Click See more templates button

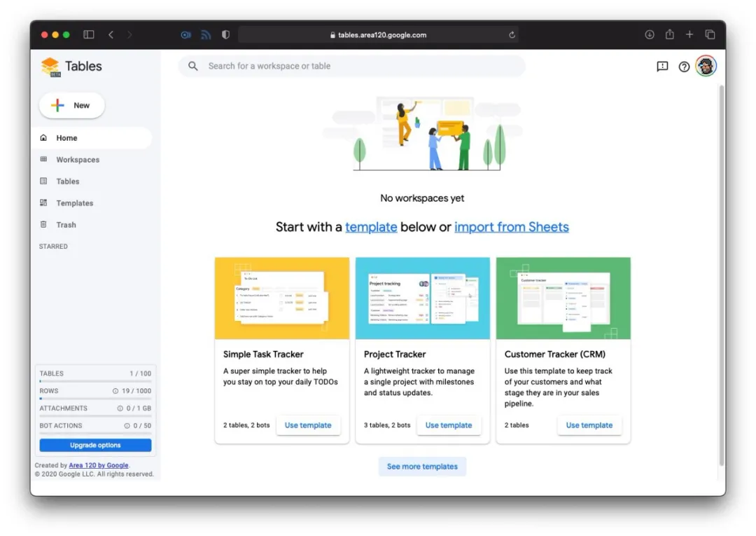coord(422,467)
